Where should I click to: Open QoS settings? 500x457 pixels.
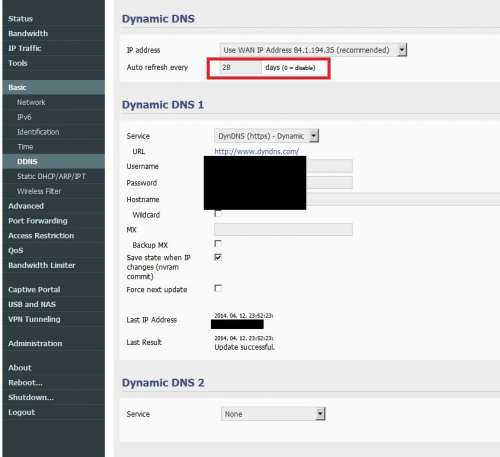coord(16,250)
